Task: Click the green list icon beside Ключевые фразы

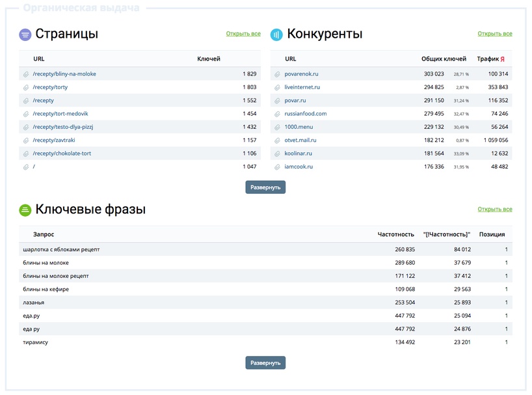Action: 25,210
